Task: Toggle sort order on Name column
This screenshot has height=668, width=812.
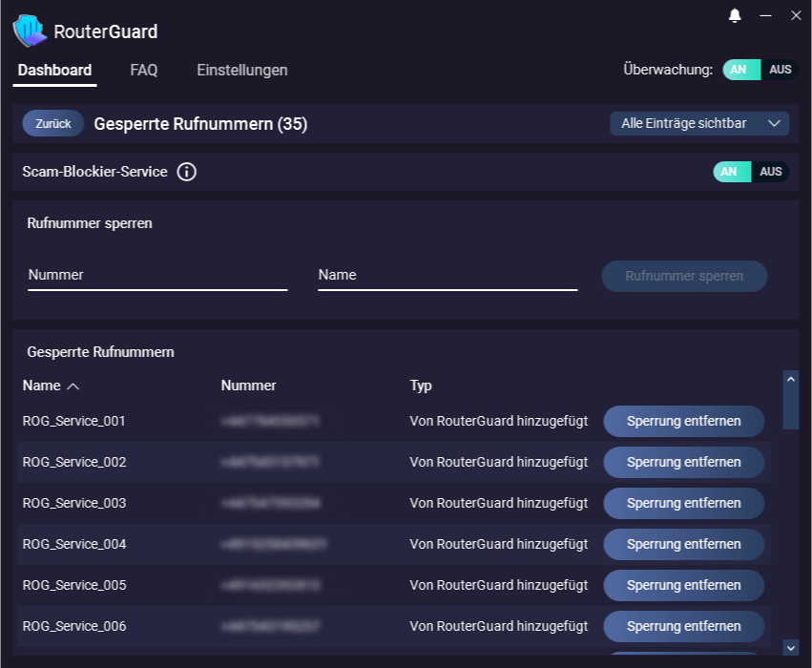Action: [x=48, y=386]
